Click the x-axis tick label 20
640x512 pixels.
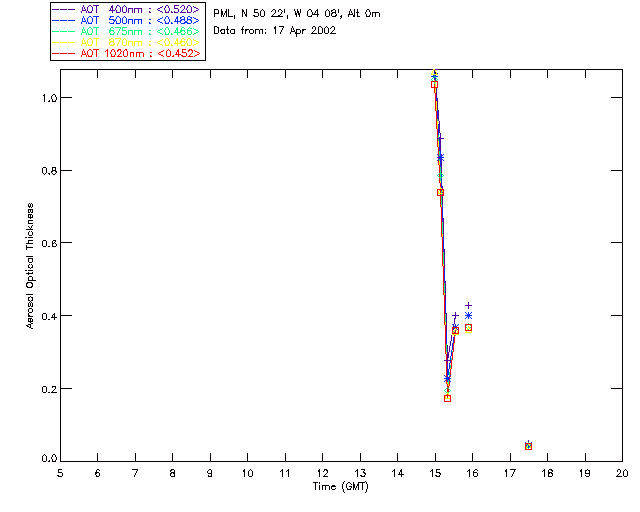pos(622,473)
